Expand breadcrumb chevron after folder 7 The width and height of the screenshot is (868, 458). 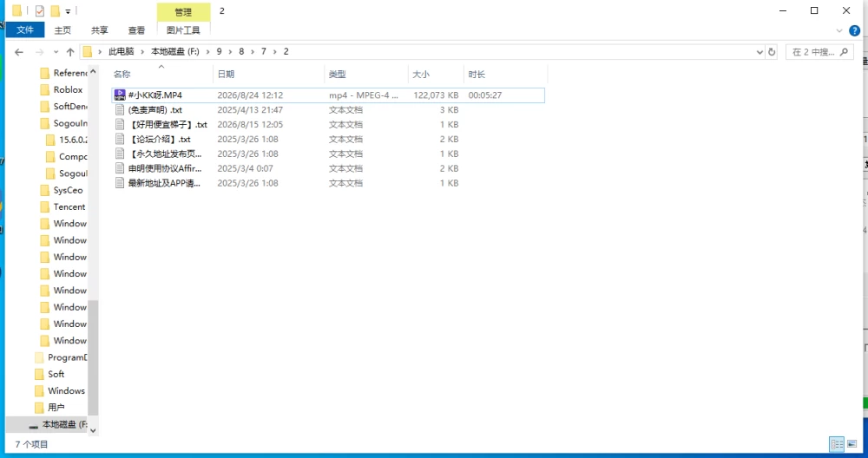(x=274, y=51)
